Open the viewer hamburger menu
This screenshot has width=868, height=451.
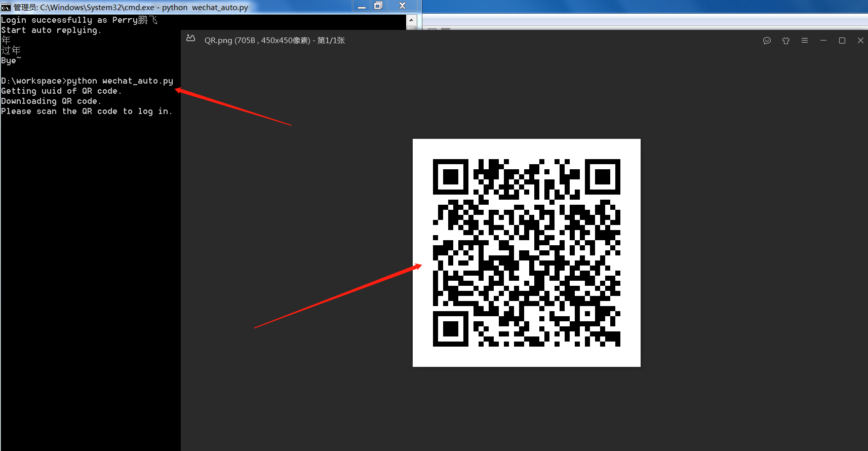tap(805, 41)
